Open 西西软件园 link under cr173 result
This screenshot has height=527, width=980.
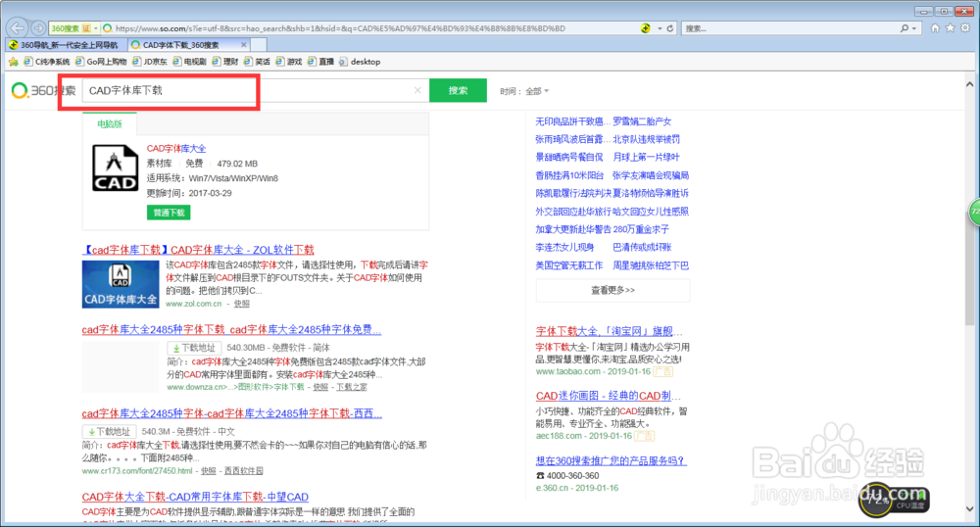coord(244,471)
